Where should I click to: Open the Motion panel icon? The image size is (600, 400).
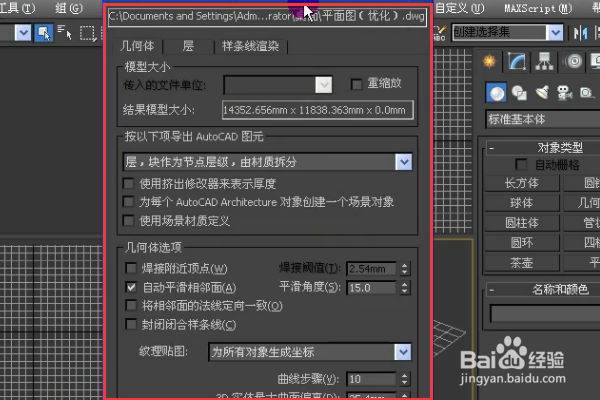[x=573, y=61]
